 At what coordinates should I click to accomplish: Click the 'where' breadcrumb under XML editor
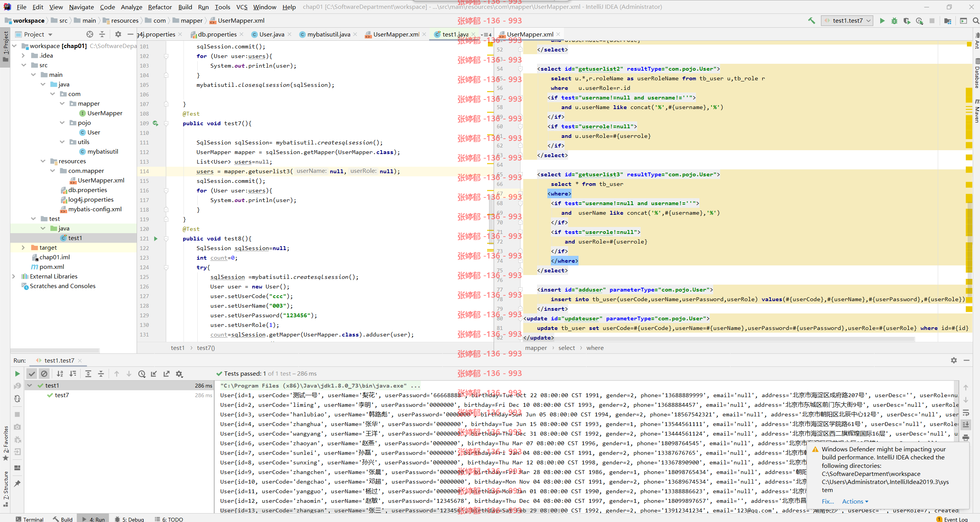[x=595, y=348]
